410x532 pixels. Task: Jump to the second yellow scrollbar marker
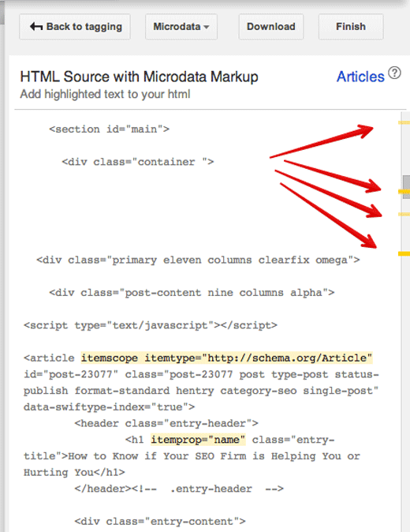click(404, 192)
